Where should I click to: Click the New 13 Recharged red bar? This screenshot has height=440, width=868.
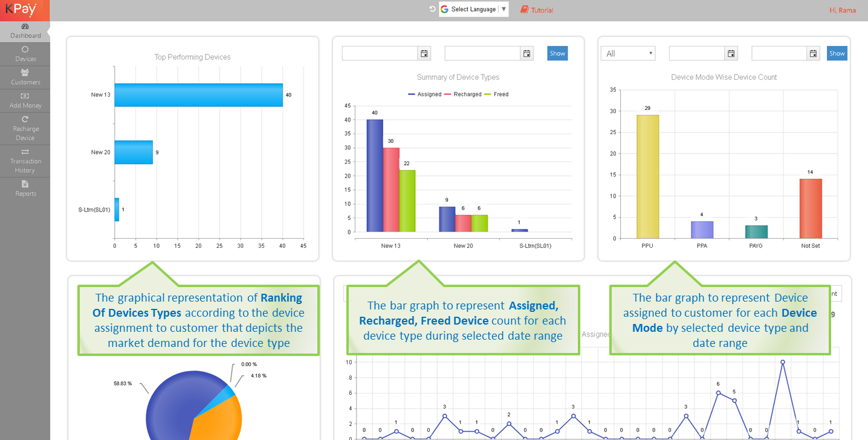tap(391, 190)
